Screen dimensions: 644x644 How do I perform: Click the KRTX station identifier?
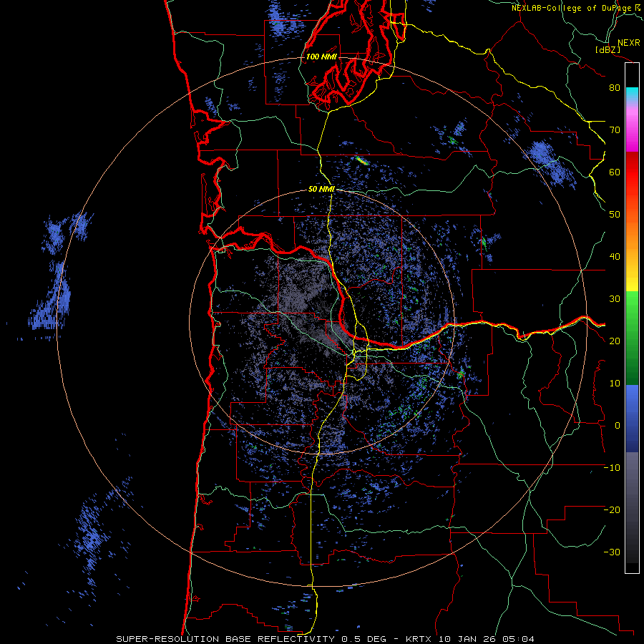coord(420,639)
